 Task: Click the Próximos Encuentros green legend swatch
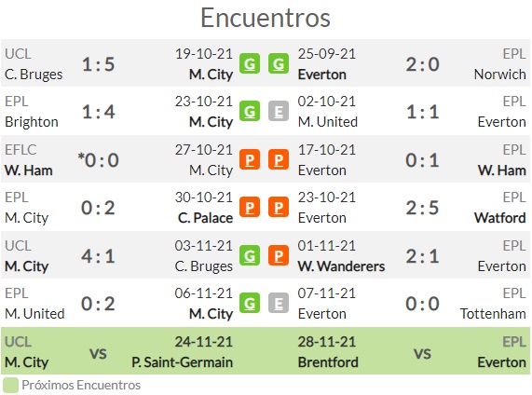pyautogui.click(x=10, y=386)
